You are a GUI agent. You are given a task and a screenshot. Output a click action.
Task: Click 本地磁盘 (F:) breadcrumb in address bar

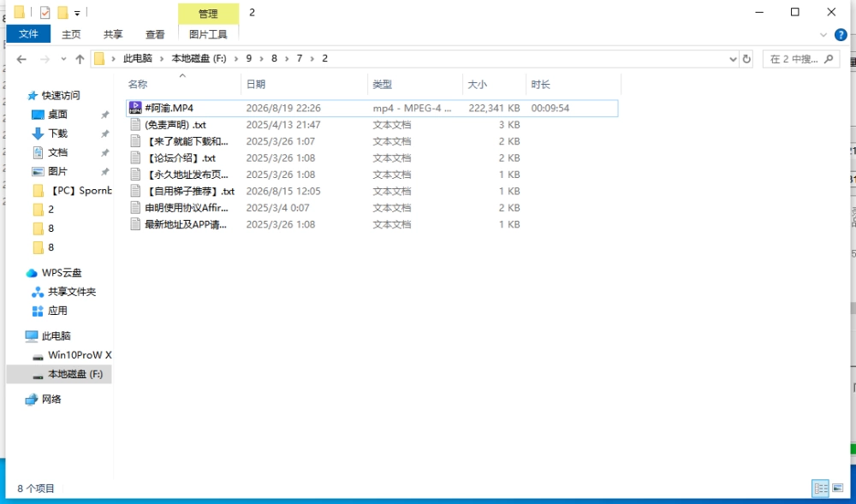coord(199,58)
